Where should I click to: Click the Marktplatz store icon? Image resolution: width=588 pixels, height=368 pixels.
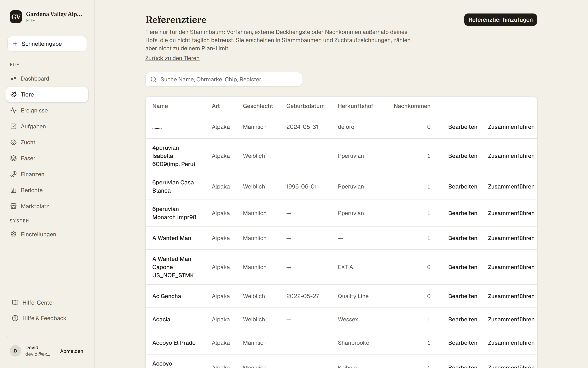pos(13,206)
